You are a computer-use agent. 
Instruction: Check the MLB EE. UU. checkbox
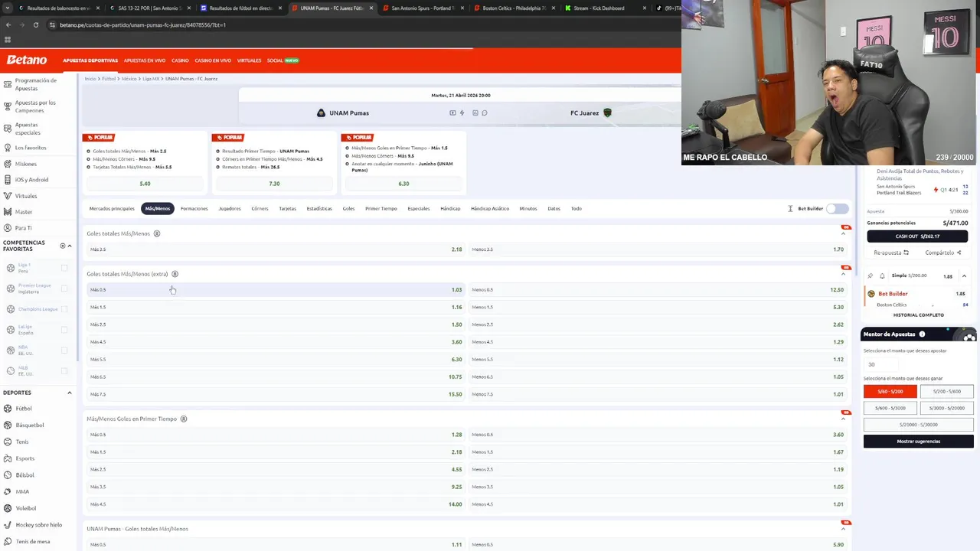[64, 371]
